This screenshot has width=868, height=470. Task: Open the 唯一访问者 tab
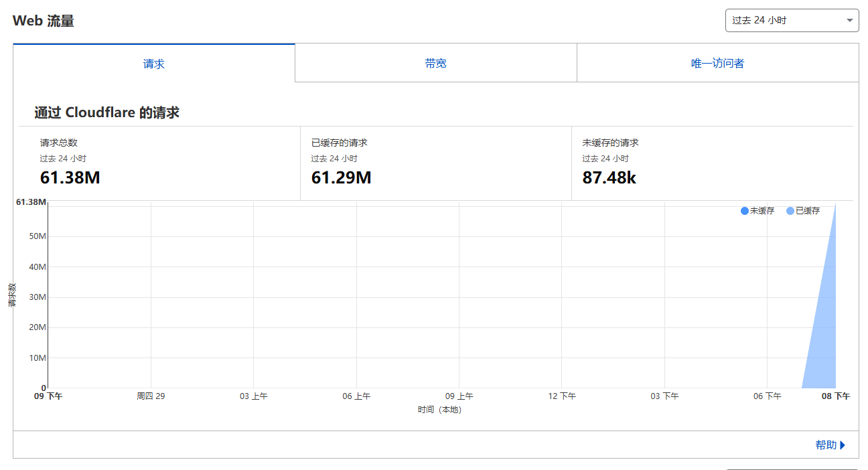click(x=717, y=64)
